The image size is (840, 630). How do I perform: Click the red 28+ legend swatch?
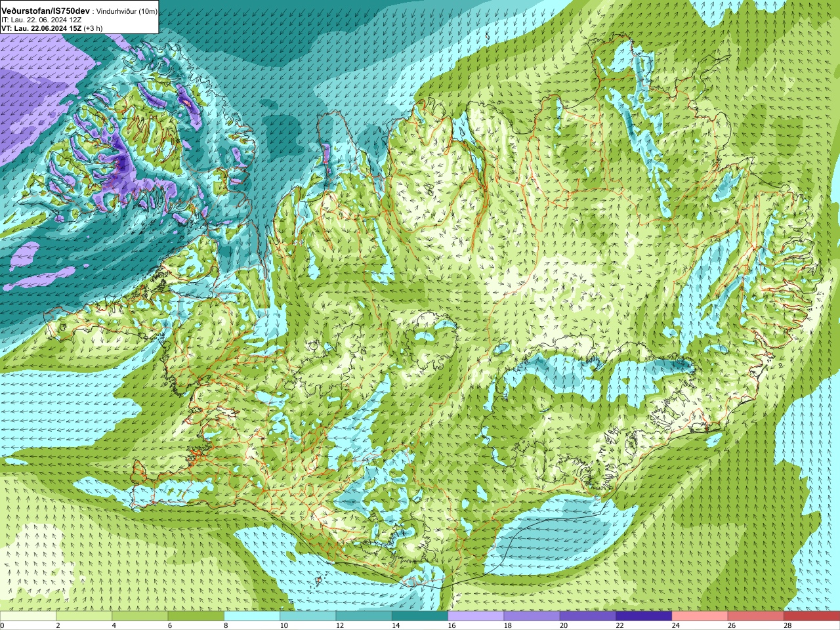pos(812,616)
